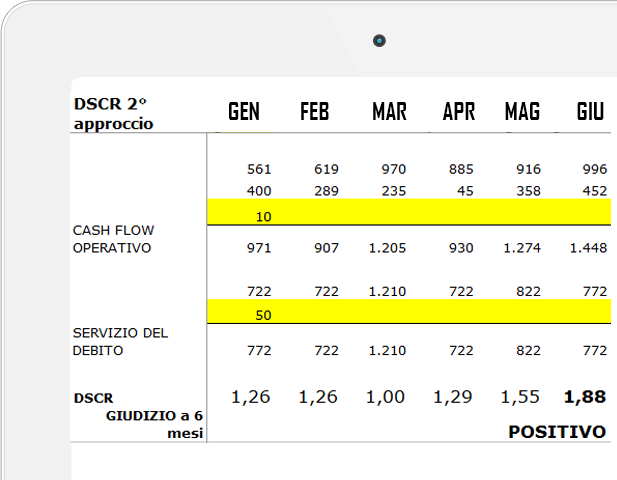This screenshot has height=480, width=617.
Task: Click the 'SERVIZIO DEL DEBITO' row label
Action: (x=120, y=342)
